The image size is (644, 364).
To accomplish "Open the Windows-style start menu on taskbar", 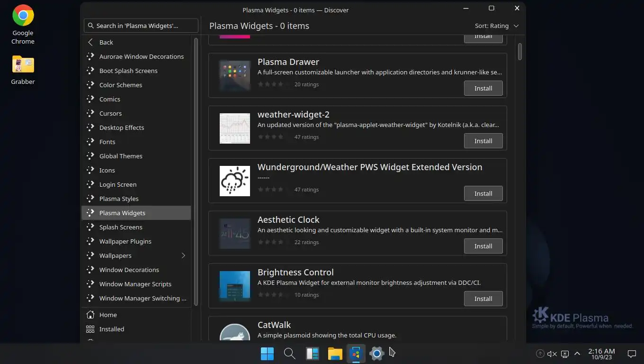I will (x=267, y=354).
